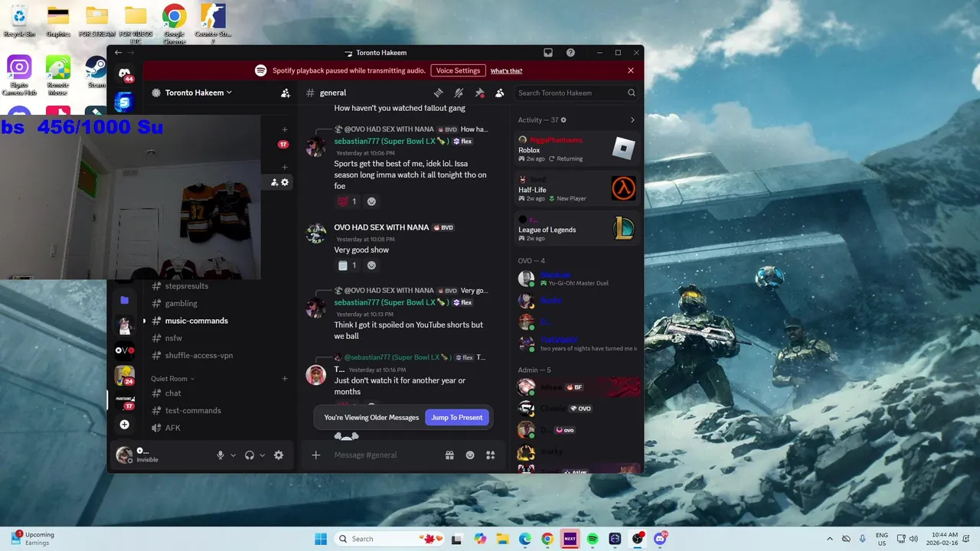This screenshot has width=980, height=551.
Task: Toggle microphone mute in user panel
Action: pyautogui.click(x=220, y=455)
